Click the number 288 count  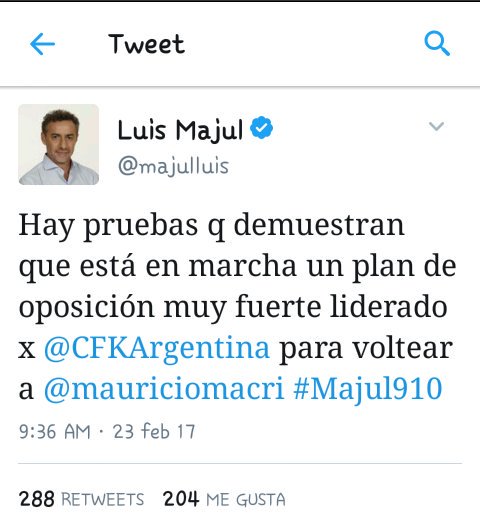click(x=37, y=499)
